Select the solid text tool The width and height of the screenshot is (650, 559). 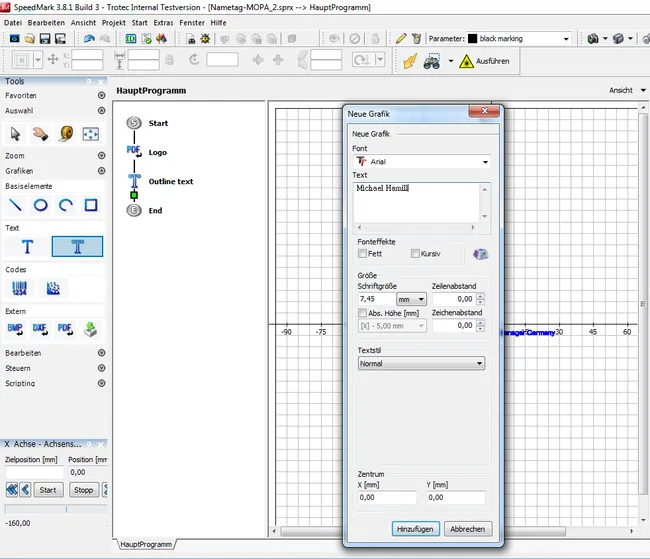point(27,247)
